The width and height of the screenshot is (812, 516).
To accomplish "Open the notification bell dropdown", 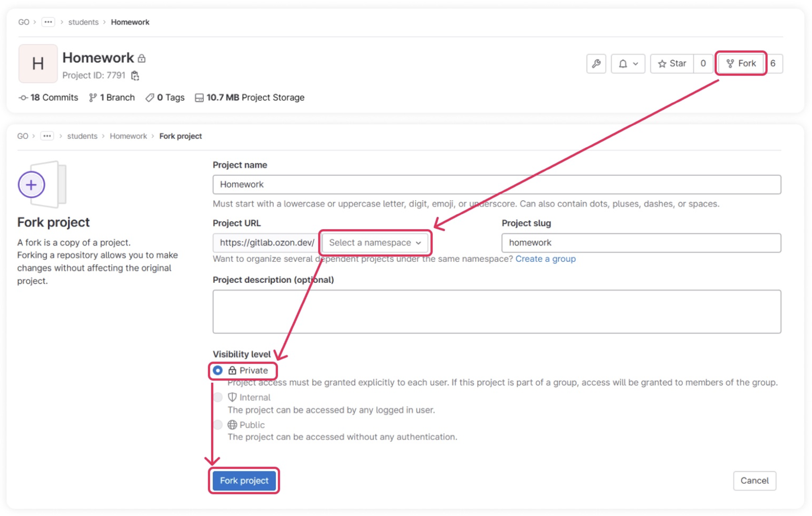I will (x=627, y=64).
